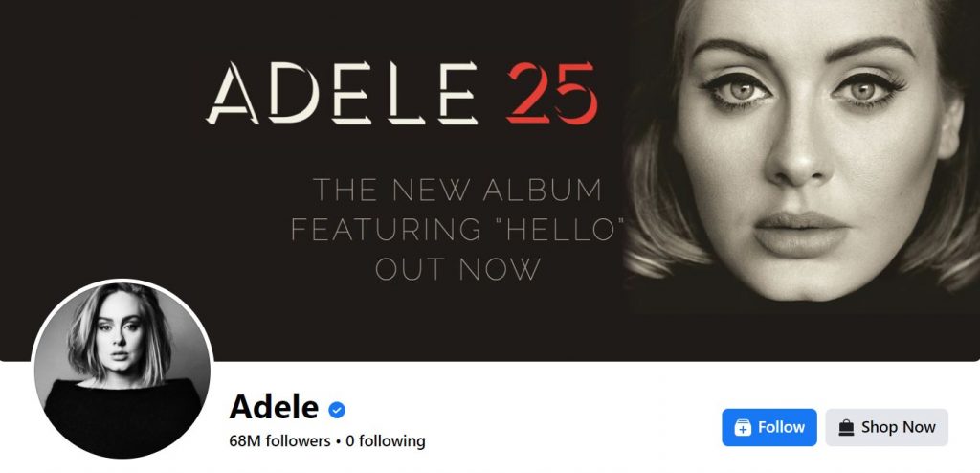Click the OUT NOW text on cover
The height and width of the screenshot is (473, 980).
click(458, 269)
